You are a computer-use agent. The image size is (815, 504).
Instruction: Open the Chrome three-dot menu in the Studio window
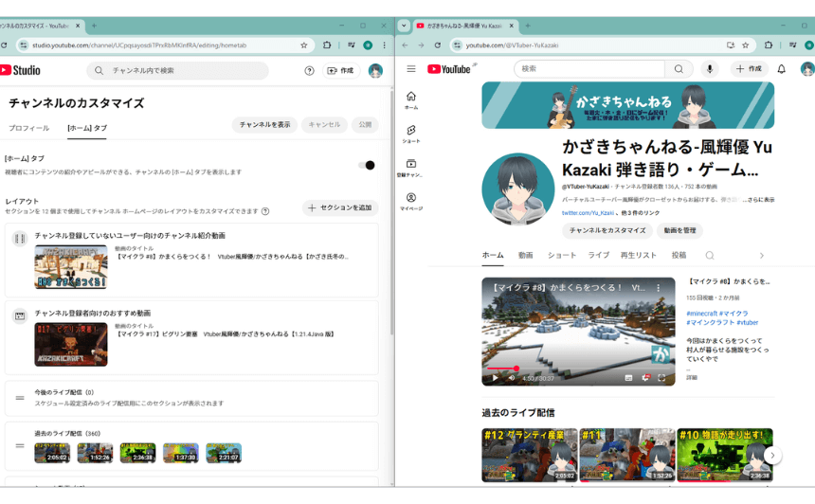[385, 45]
